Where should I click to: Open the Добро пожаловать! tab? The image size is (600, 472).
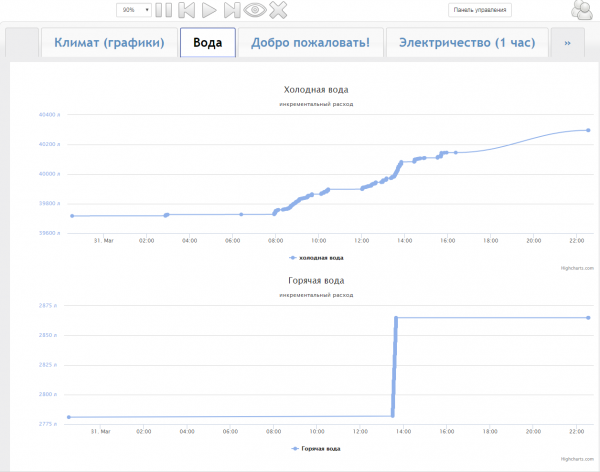click(310, 43)
